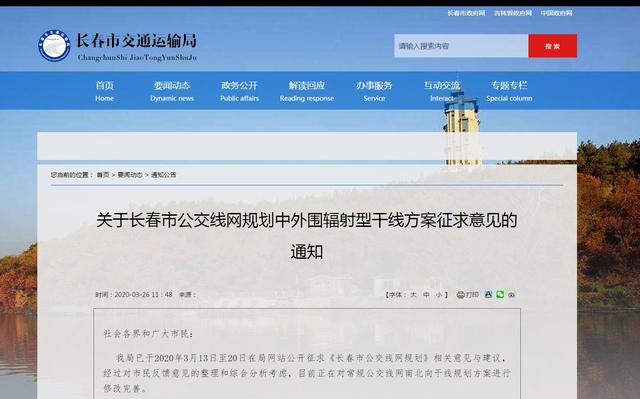Focus the 请输入搜索内容 search input field
The width and height of the screenshot is (640, 399).
[461, 46]
